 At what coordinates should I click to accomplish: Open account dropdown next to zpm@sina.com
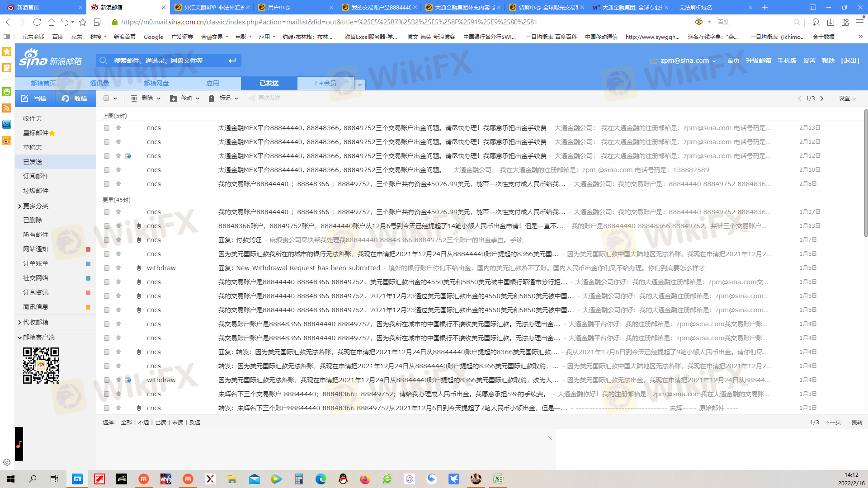click(714, 61)
